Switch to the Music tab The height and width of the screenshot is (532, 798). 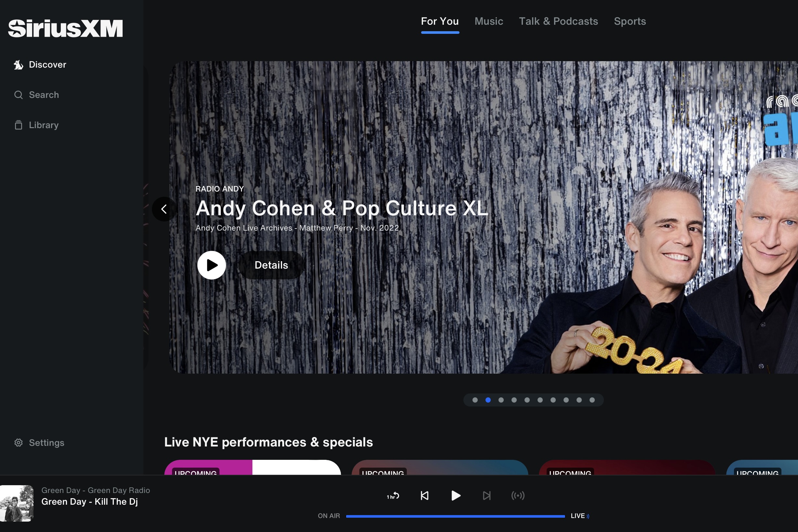point(489,21)
